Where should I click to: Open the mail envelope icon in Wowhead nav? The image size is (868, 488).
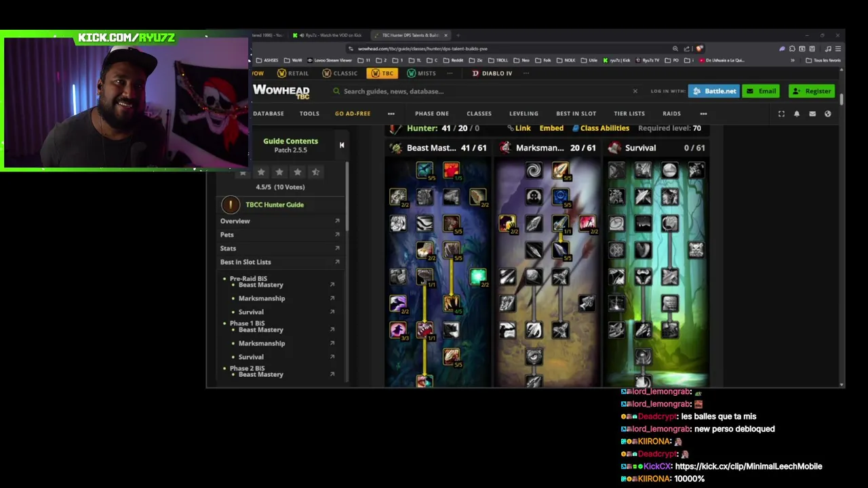click(x=812, y=114)
